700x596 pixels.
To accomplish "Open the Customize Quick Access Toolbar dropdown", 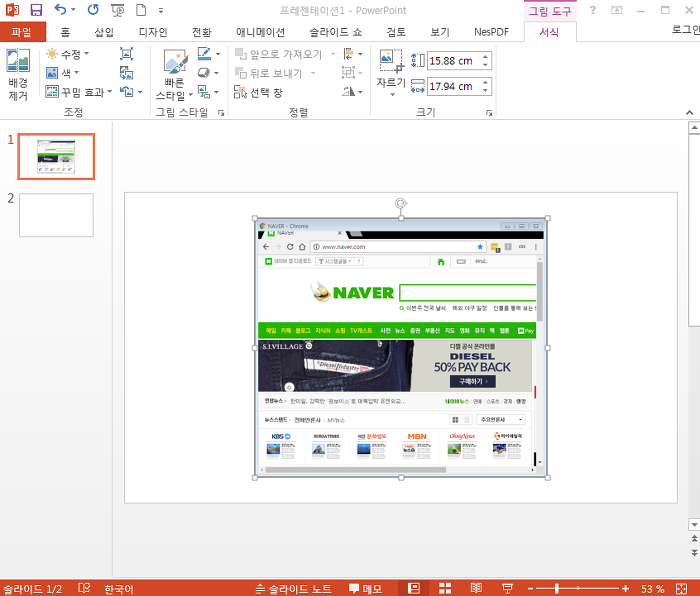I will (161, 10).
